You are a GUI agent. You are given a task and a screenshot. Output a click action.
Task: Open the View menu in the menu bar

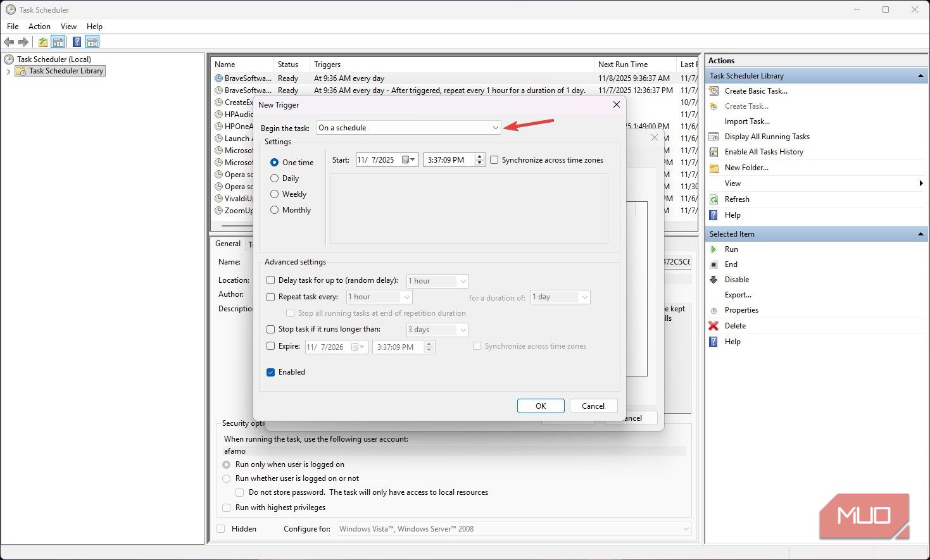(x=68, y=27)
